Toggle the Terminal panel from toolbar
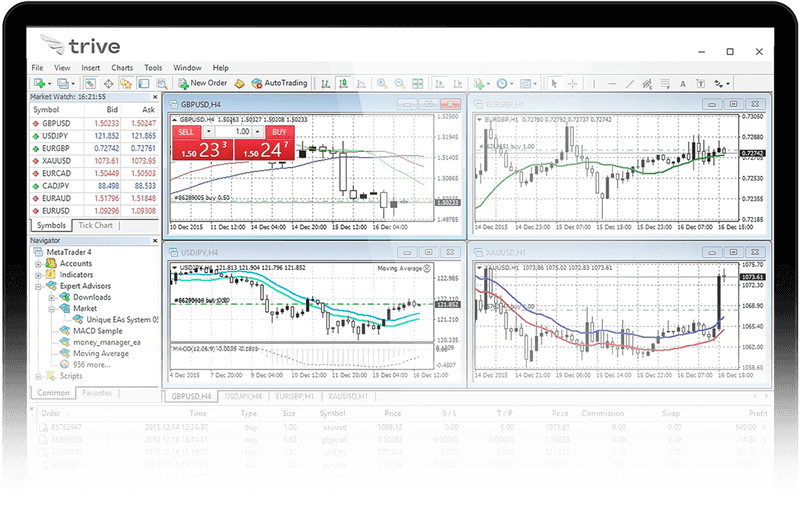Screen dimensions: 800x525 coord(144,83)
